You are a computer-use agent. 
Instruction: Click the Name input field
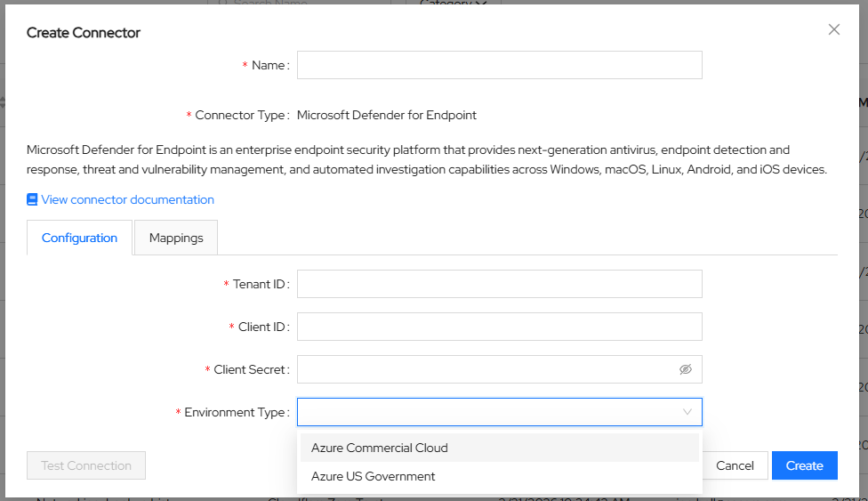pyautogui.click(x=499, y=65)
